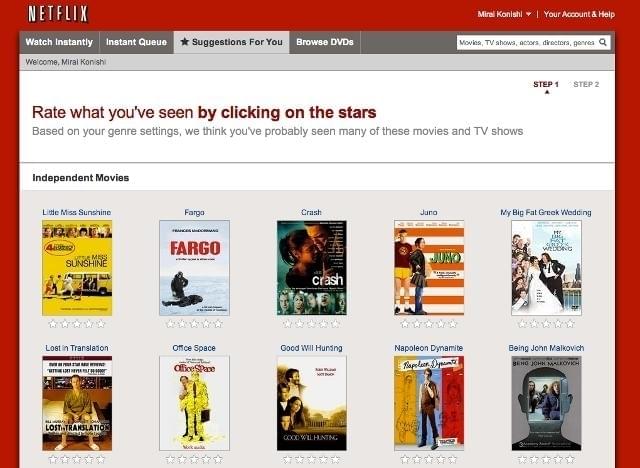The width and height of the screenshot is (640, 468).
Task: Click the Juno movie title link
Action: pos(428,212)
